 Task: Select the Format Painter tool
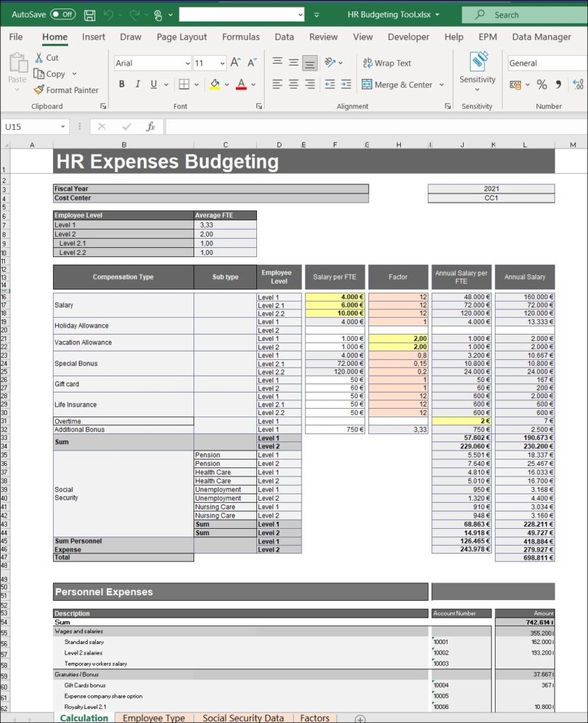tap(67, 90)
